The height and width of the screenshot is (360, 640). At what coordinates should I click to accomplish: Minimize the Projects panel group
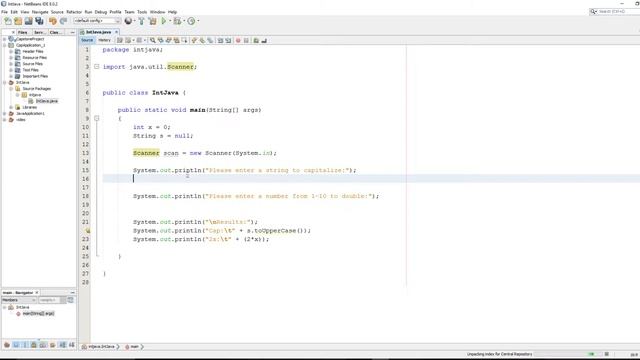pyautogui.click(x=72, y=32)
